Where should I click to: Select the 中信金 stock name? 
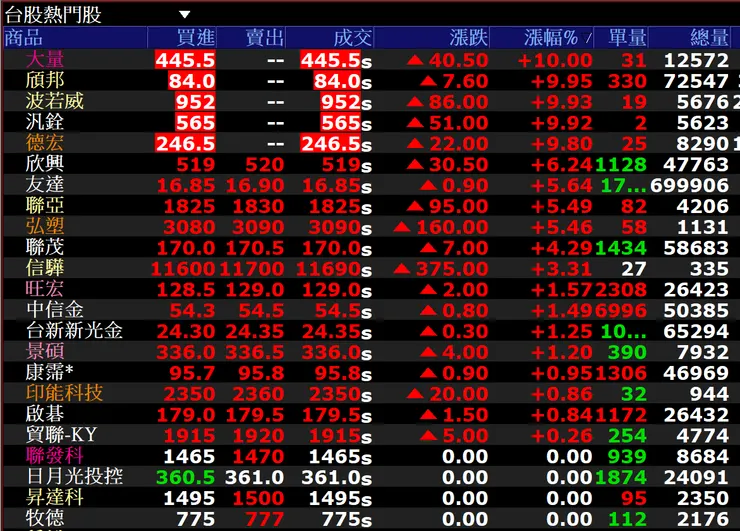[55, 310]
